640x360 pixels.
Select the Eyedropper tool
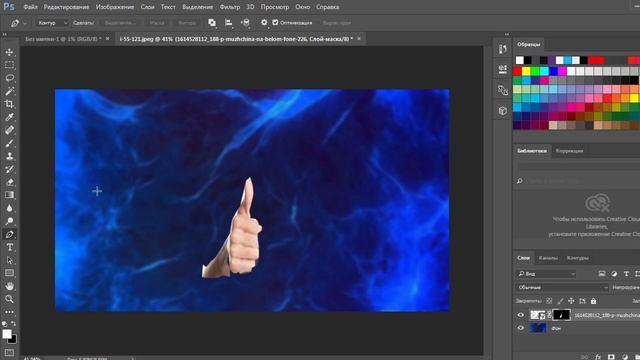(9, 117)
